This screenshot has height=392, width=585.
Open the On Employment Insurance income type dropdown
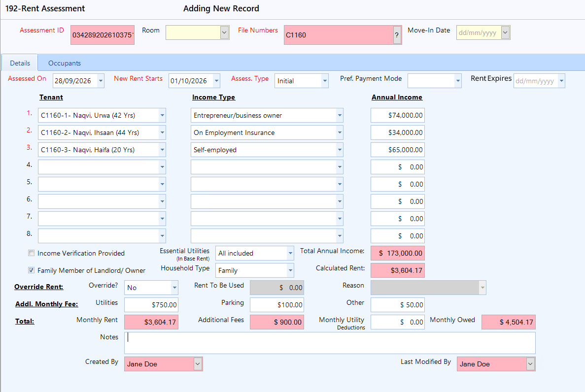click(x=340, y=132)
